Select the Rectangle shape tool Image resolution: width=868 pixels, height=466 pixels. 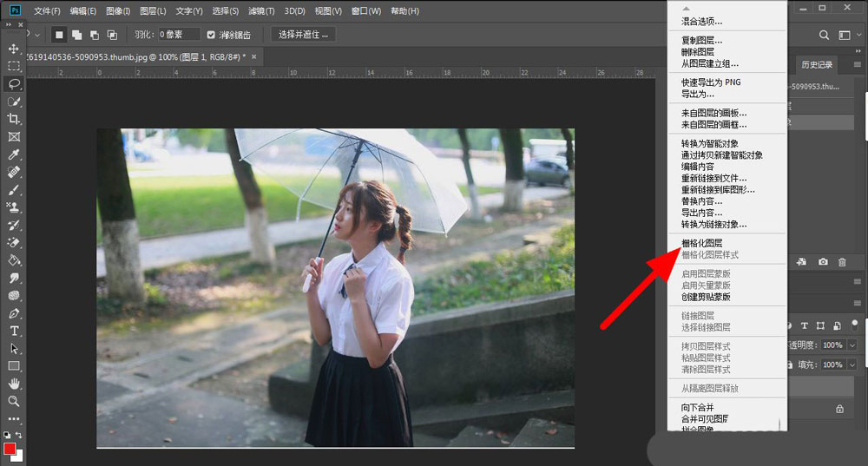tap(14, 366)
